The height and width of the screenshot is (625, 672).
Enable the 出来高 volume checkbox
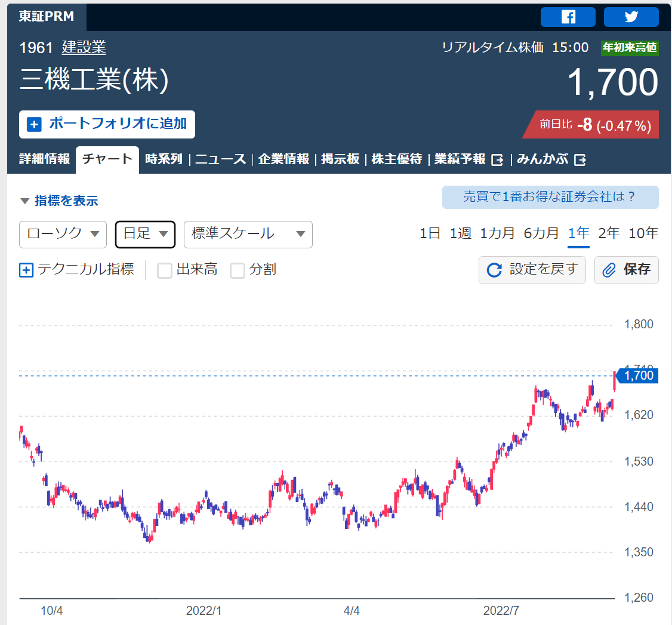[165, 270]
